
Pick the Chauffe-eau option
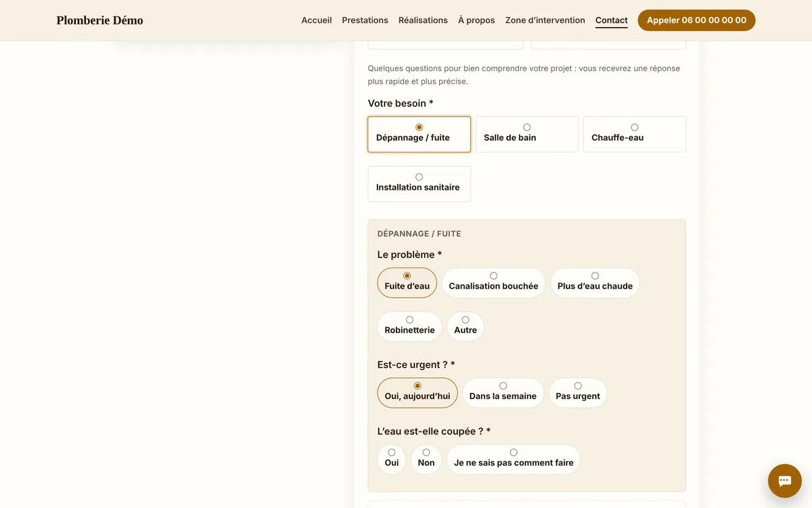(x=634, y=134)
